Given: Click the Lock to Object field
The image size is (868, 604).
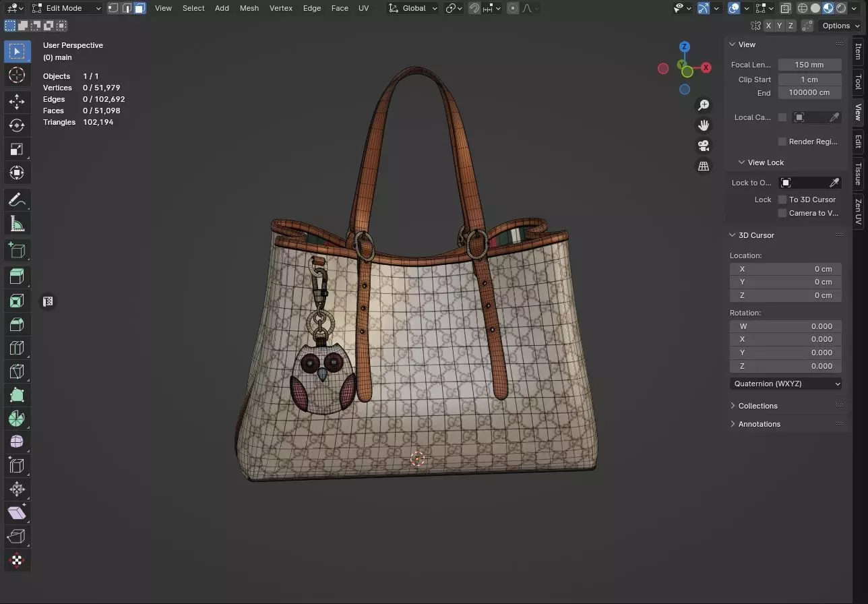Looking at the screenshot, I should pyautogui.click(x=809, y=183).
